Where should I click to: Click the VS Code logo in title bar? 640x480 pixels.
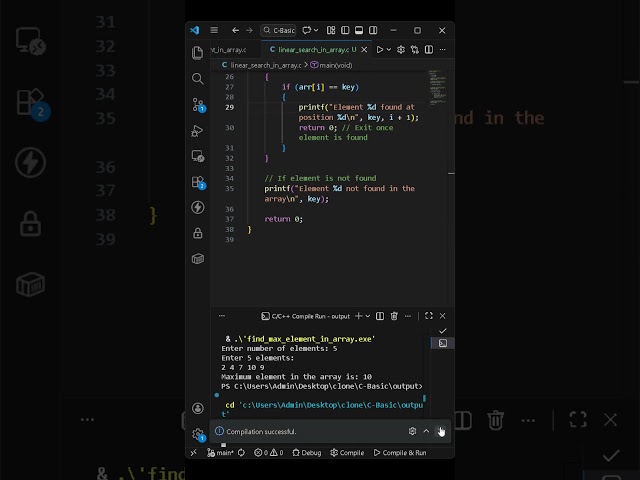pyautogui.click(x=195, y=30)
